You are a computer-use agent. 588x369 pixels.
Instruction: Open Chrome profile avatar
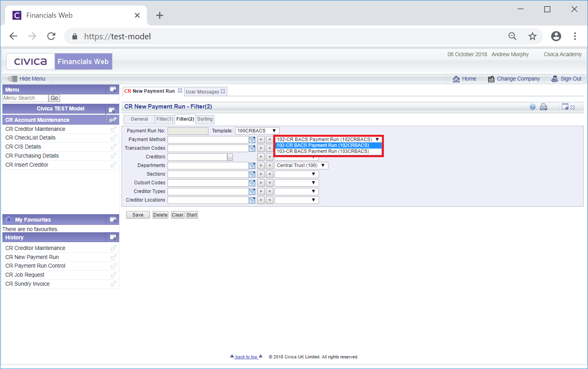coord(556,36)
